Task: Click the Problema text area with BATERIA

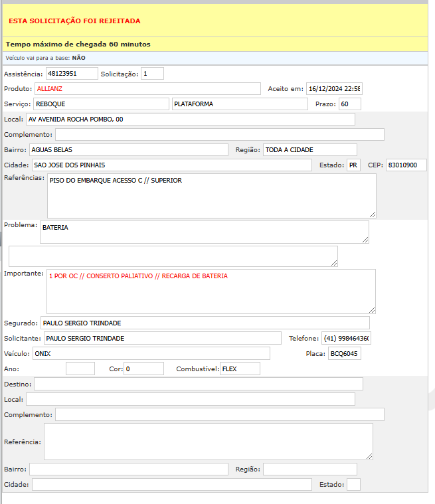Action: [204, 232]
